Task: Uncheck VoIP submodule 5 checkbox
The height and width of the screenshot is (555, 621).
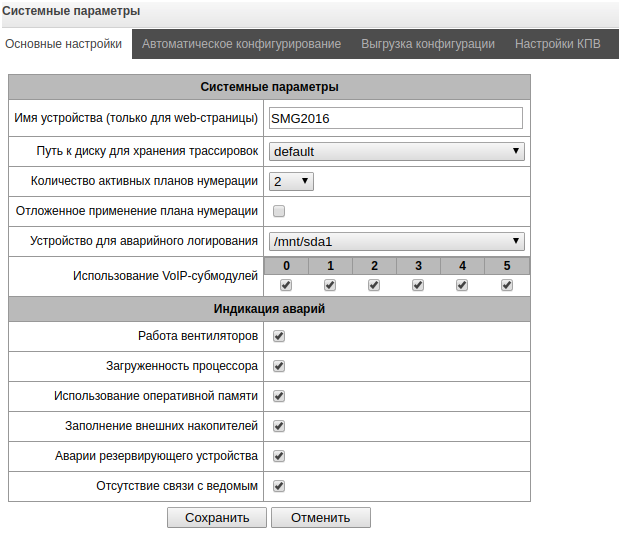Action: [x=507, y=285]
